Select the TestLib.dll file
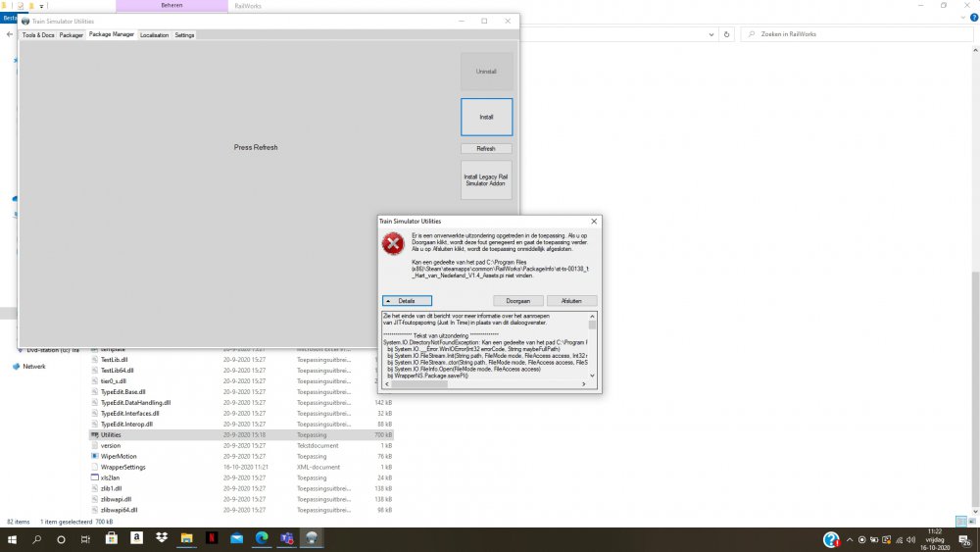The image size is (980, 552). 114,360
